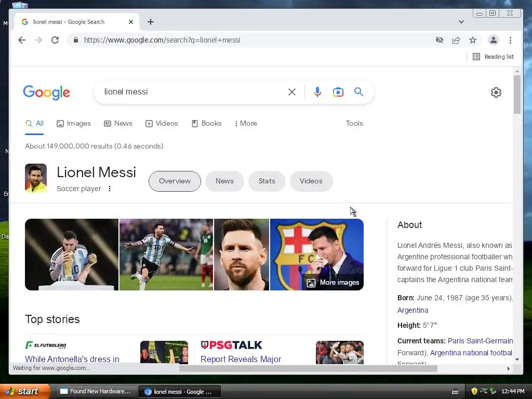This screenshot has height=399, width=532.
Task: Open the three-dot menu beside Soccer player
Action: (x=110, y=189)
